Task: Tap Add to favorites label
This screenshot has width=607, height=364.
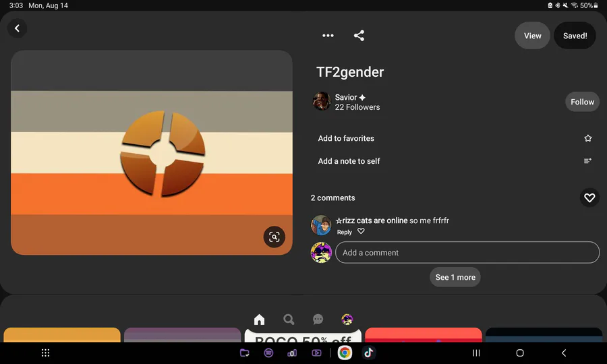Action: [346, 138]
